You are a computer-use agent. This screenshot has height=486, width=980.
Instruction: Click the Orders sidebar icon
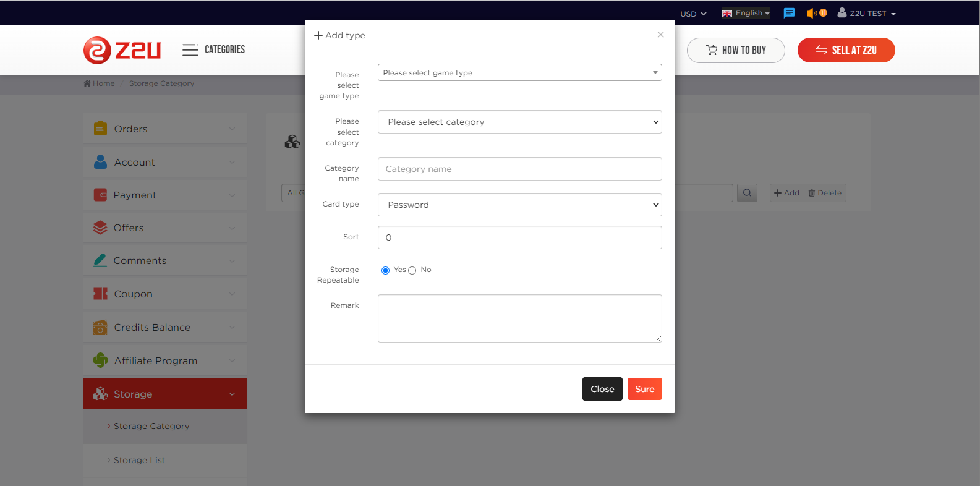[x=100, y=129]
